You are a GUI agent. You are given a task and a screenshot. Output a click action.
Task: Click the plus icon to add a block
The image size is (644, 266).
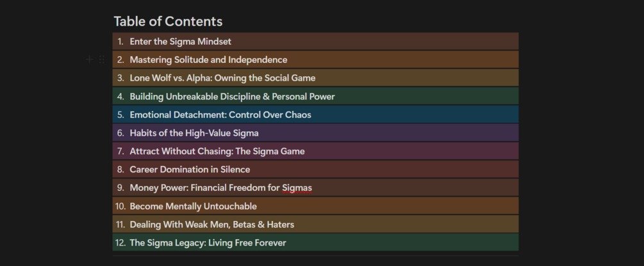click(90, 60)
